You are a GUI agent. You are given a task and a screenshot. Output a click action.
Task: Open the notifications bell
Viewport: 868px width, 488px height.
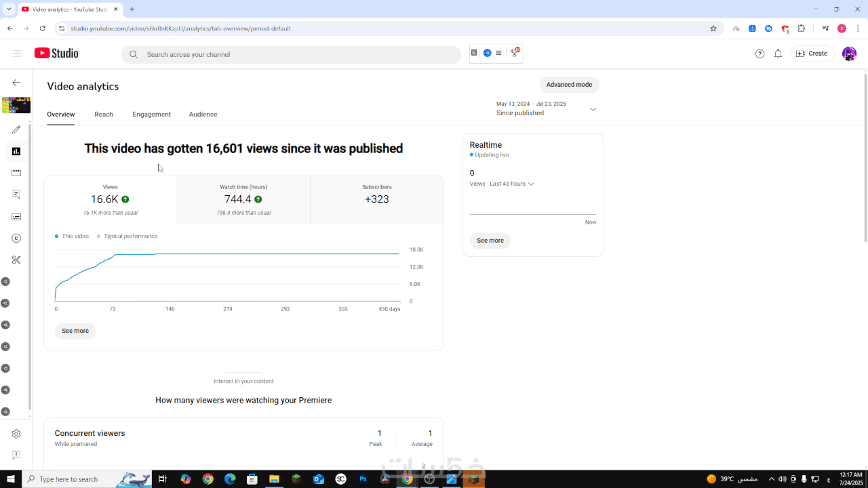[x=778, y=54]
